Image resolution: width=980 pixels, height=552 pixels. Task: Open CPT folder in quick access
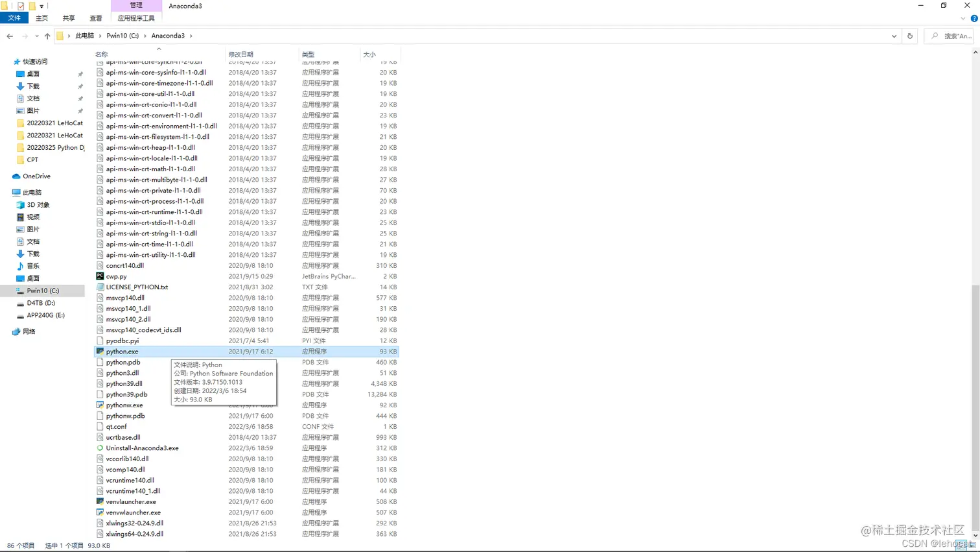[x=32, y=160]
